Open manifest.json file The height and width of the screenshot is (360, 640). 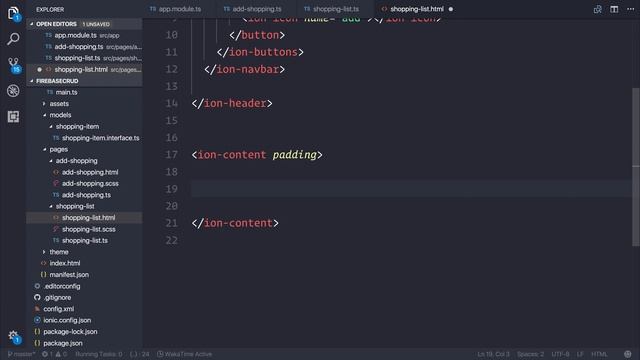[69, 275]
